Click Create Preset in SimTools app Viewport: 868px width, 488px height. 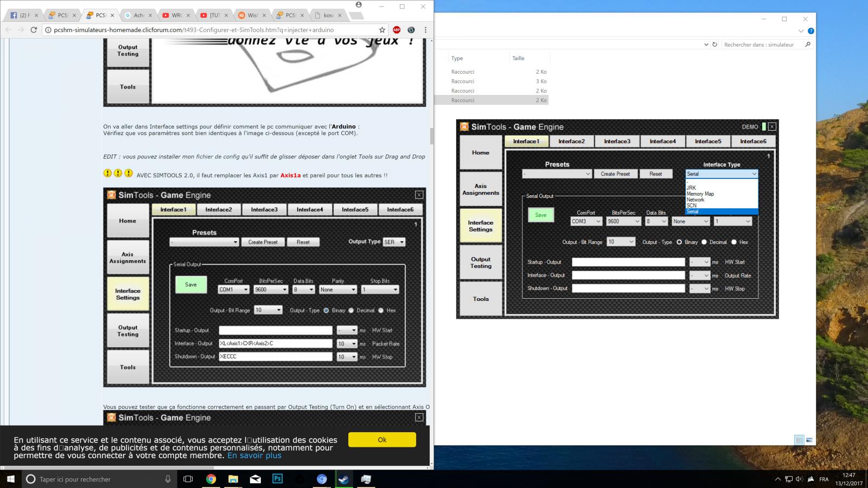coord(615,174)
